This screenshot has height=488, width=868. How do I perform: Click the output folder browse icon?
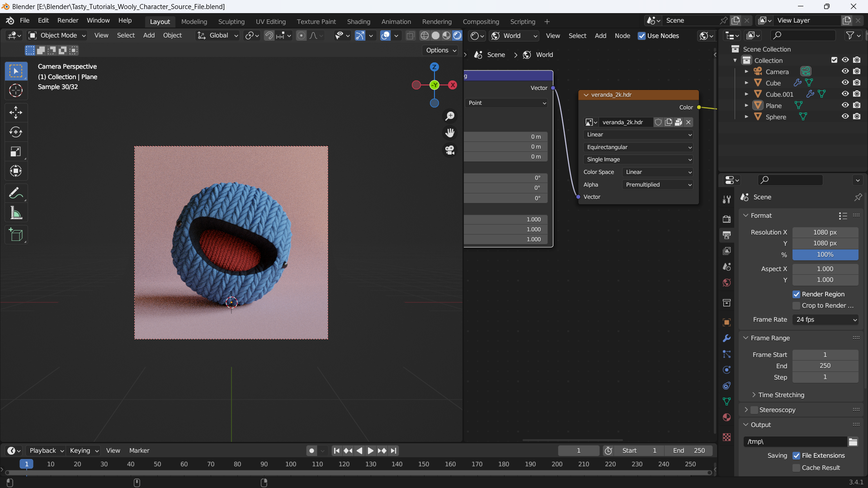(x=853, y=441)
